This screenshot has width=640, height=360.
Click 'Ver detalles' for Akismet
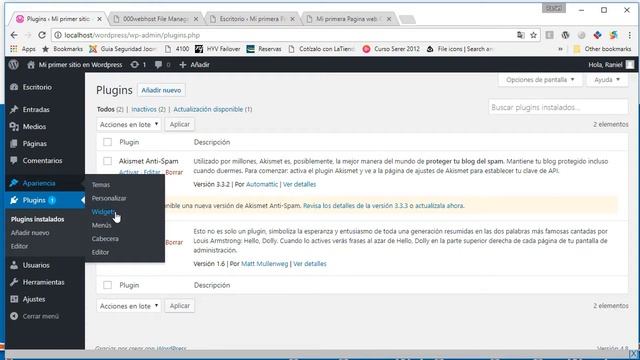coord(300,184)
